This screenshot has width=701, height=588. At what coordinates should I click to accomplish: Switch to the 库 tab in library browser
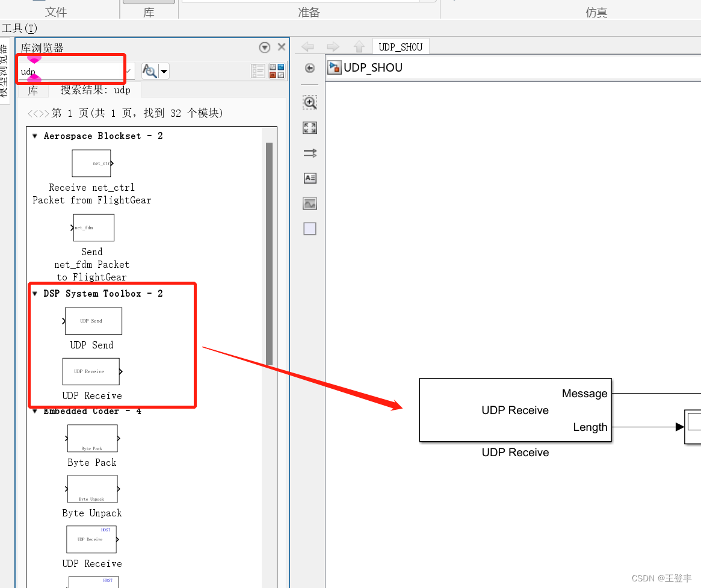33,90
